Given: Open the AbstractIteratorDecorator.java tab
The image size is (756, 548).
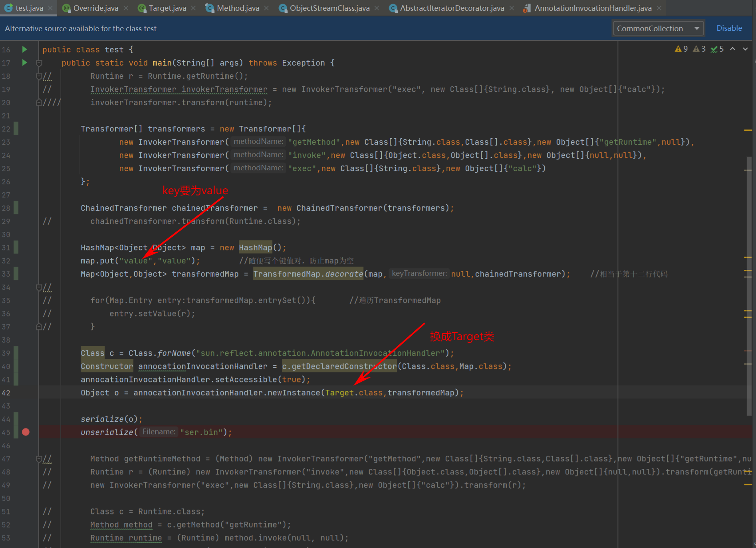Looking at the screenshot, I should (x=452, y=8).
